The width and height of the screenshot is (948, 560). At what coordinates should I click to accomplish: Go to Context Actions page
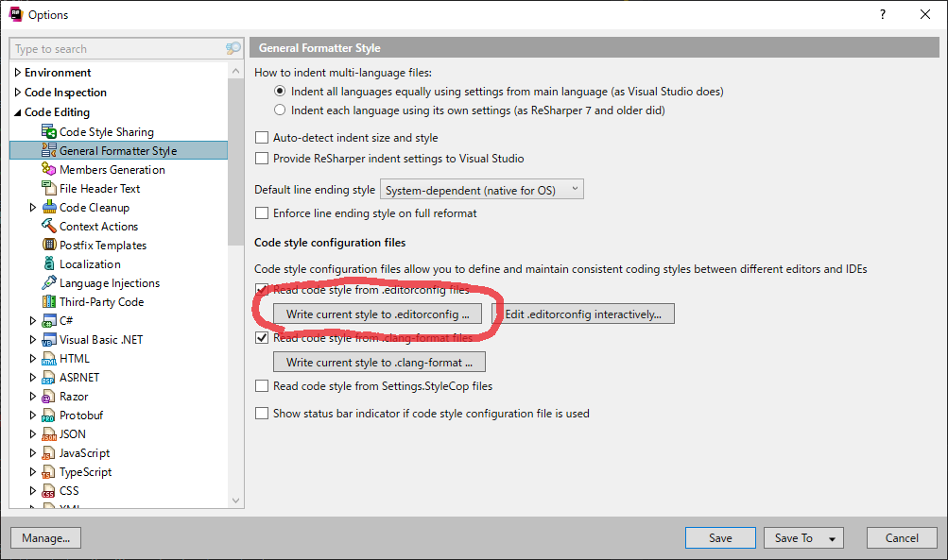tap(98, 227)
